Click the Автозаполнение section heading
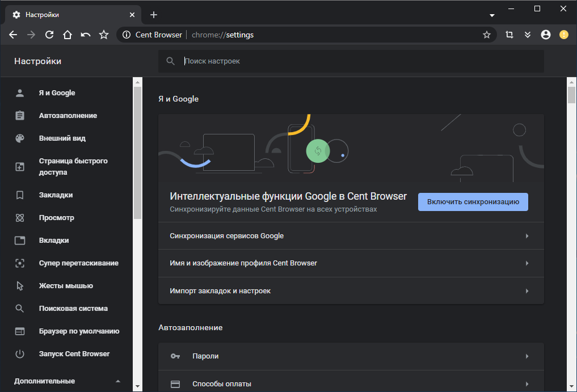This screenshot has height=392, width=577. click(x=190, y=327)
